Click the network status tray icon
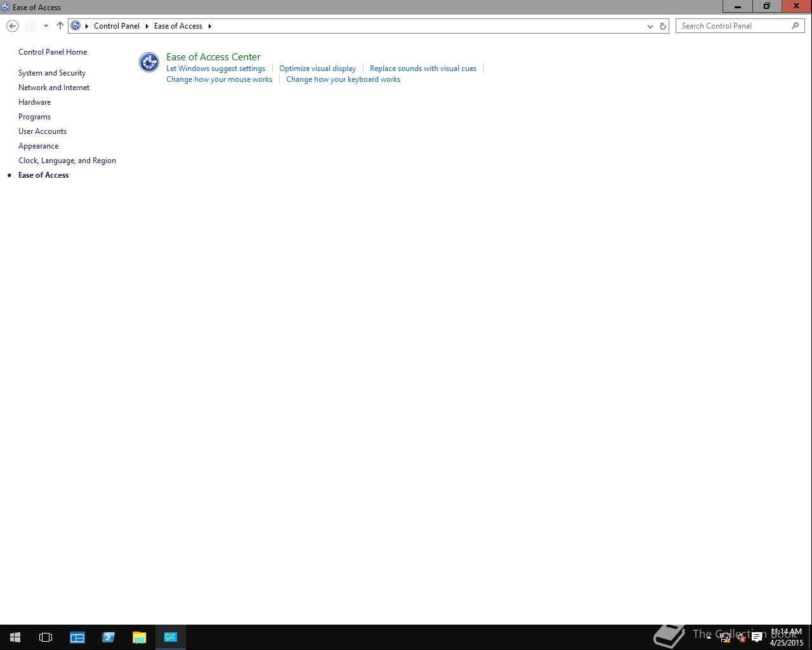 pyautogui.click(x=725, y=638)
